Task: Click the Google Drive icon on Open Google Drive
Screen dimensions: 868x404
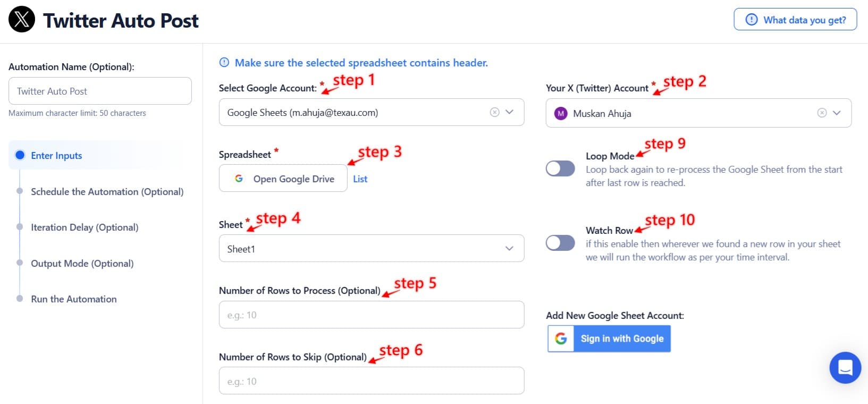Action: 239,179
